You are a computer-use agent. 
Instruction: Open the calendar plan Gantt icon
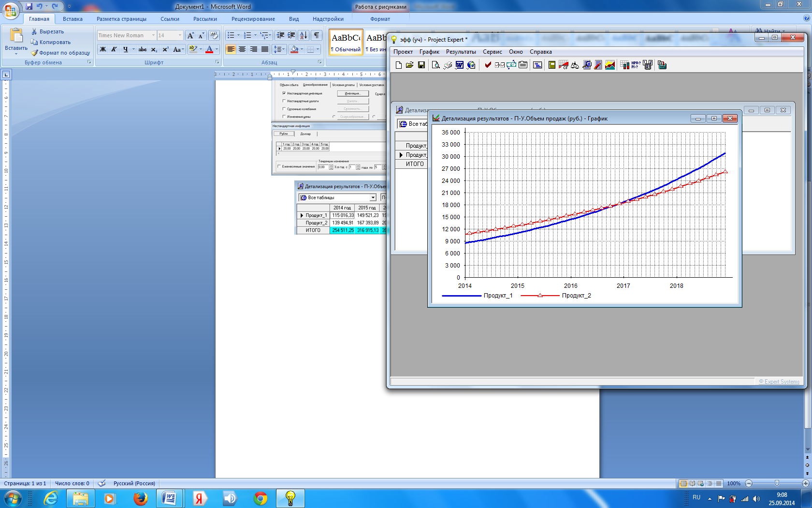537,65
